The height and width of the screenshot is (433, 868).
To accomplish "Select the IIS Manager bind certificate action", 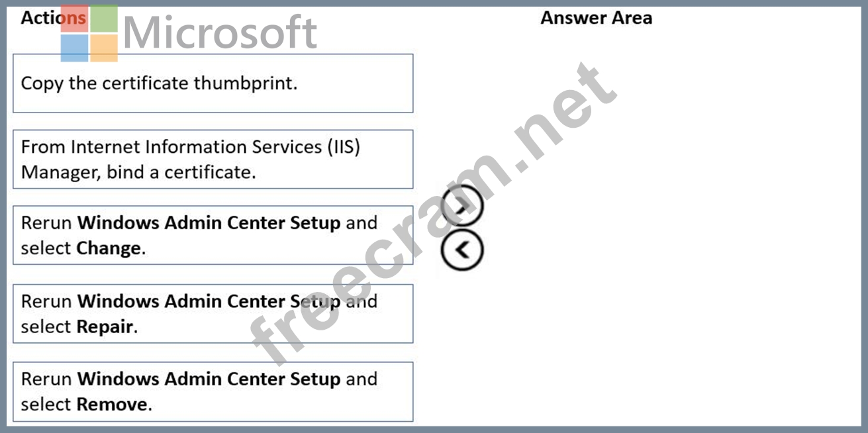I will point(213,159).
